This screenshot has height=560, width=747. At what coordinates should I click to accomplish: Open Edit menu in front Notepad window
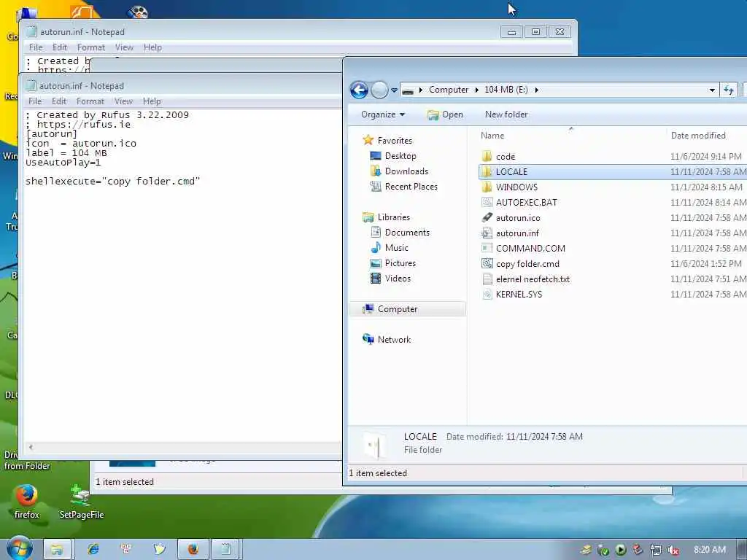59,101
